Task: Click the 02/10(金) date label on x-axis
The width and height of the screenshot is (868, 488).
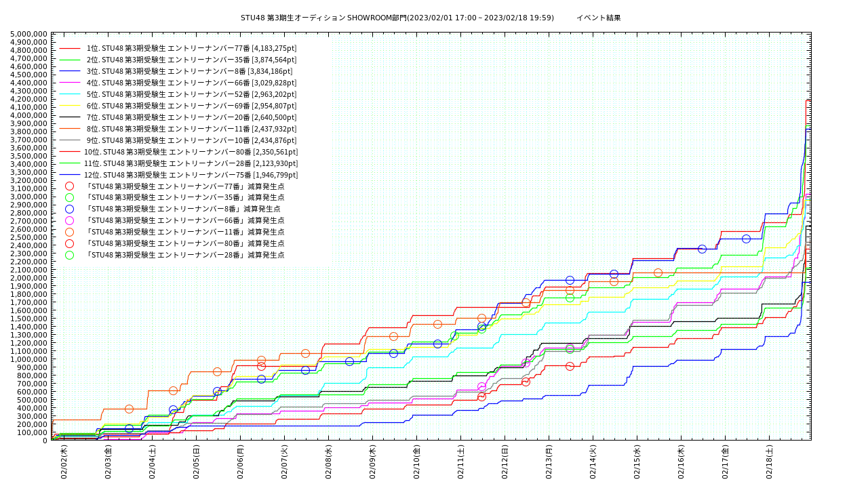Action: [x=416, y=462]
